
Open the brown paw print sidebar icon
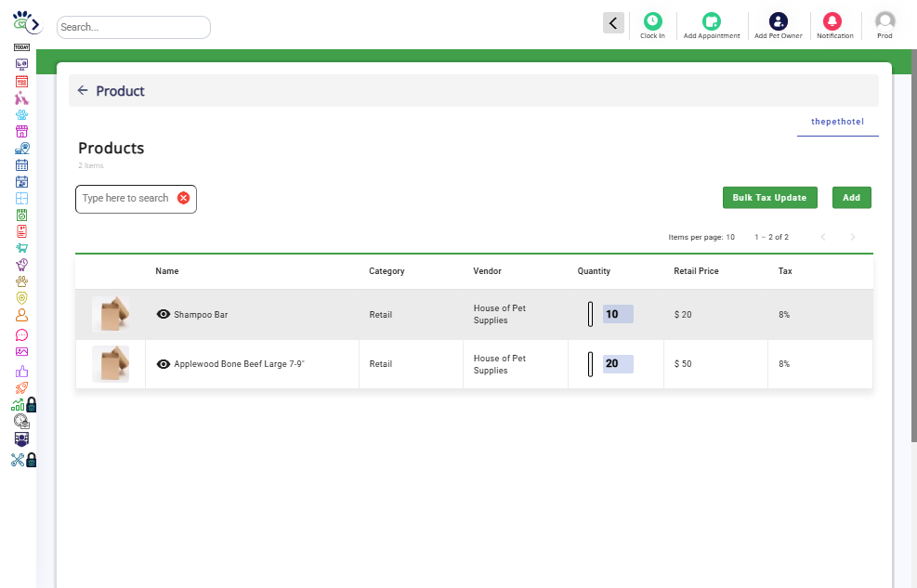(x=21, y=281)
